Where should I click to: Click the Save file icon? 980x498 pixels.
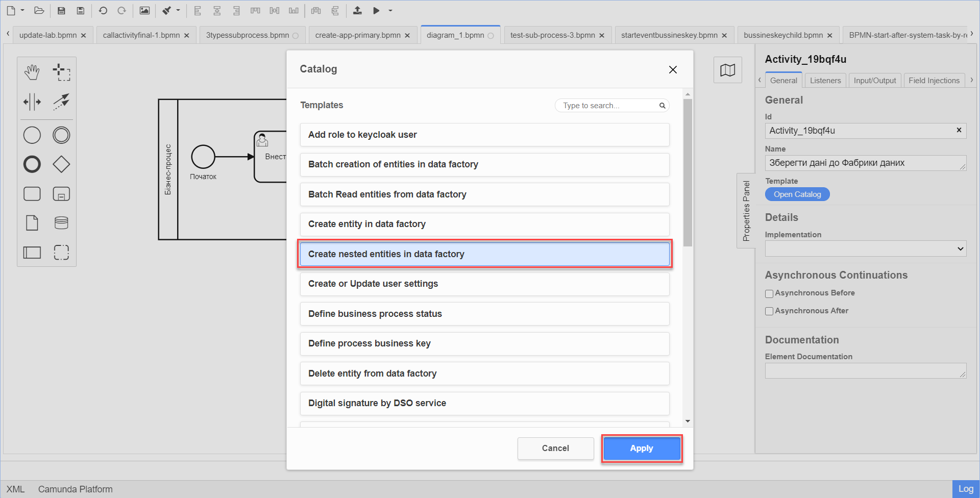click(61, 10)
